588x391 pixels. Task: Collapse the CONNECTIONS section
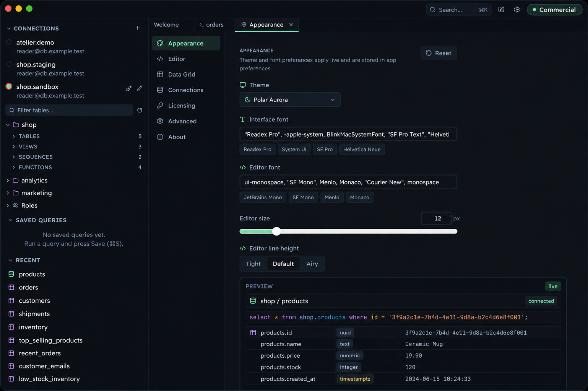(x=9, y=28)
